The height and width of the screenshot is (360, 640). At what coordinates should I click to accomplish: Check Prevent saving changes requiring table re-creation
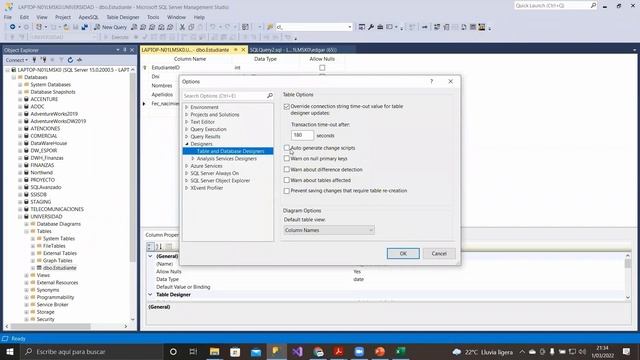click(287, 191)
